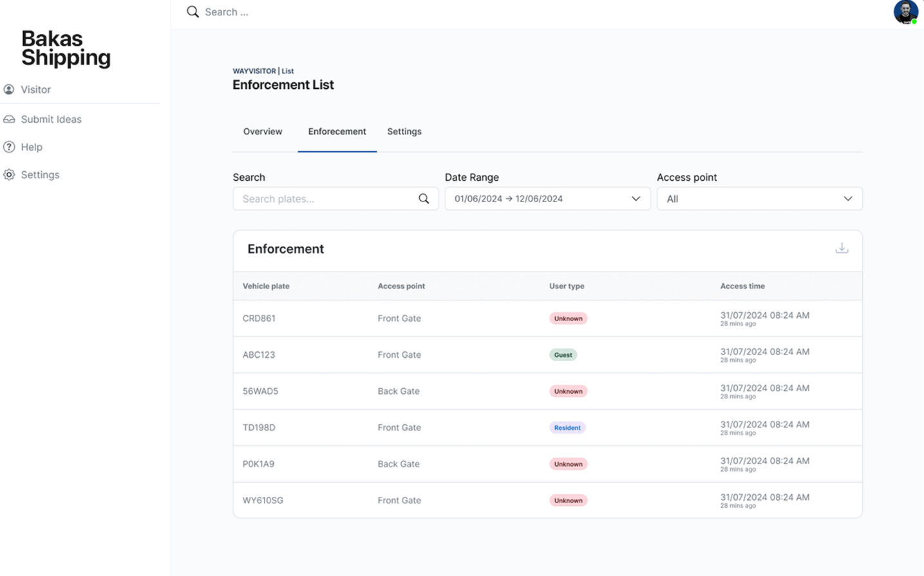
Task: Click the Unknown badge for CRD861
Action: 567,318
